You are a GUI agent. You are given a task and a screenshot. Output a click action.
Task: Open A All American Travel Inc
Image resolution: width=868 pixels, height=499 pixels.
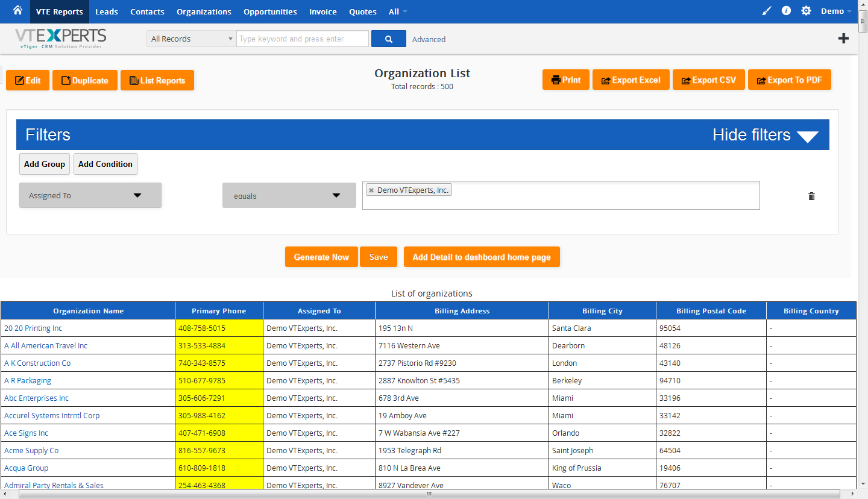(46, 346)
